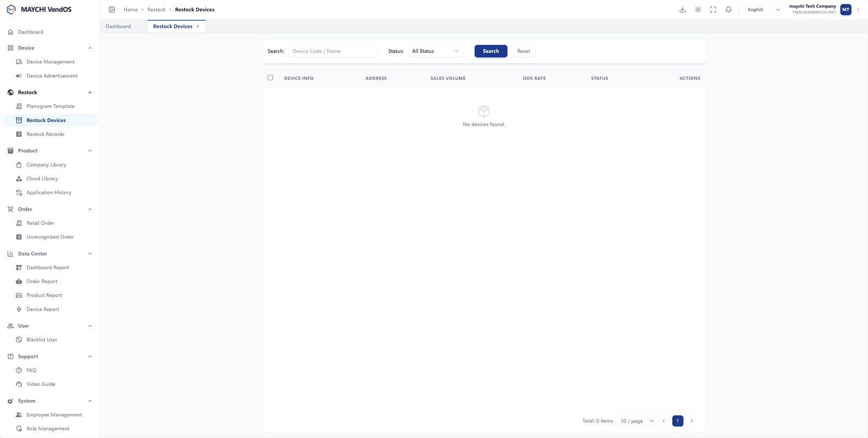Click the Device Advertisement megaphone icon
The height and width of the screenshot is (438, 868).
(x=19, y=76)
